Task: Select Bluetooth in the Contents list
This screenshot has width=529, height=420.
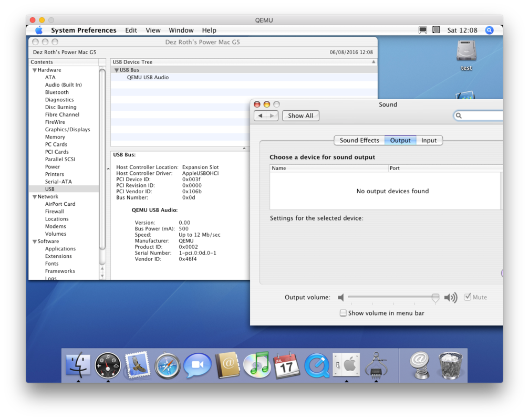Action: [57, 92]
